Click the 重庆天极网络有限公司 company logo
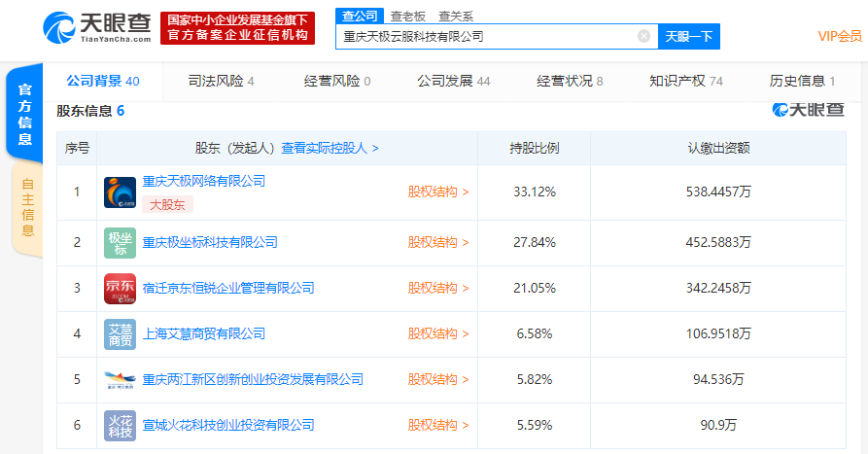This screenshot has height=454, width=868. (x=120, y=192)
